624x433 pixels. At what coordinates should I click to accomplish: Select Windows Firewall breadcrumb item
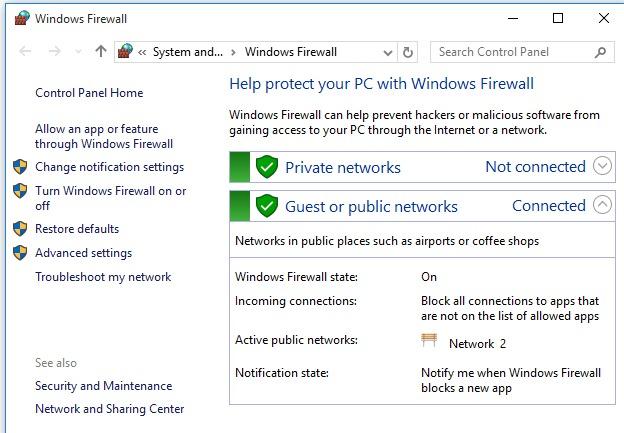pos(291,52)
